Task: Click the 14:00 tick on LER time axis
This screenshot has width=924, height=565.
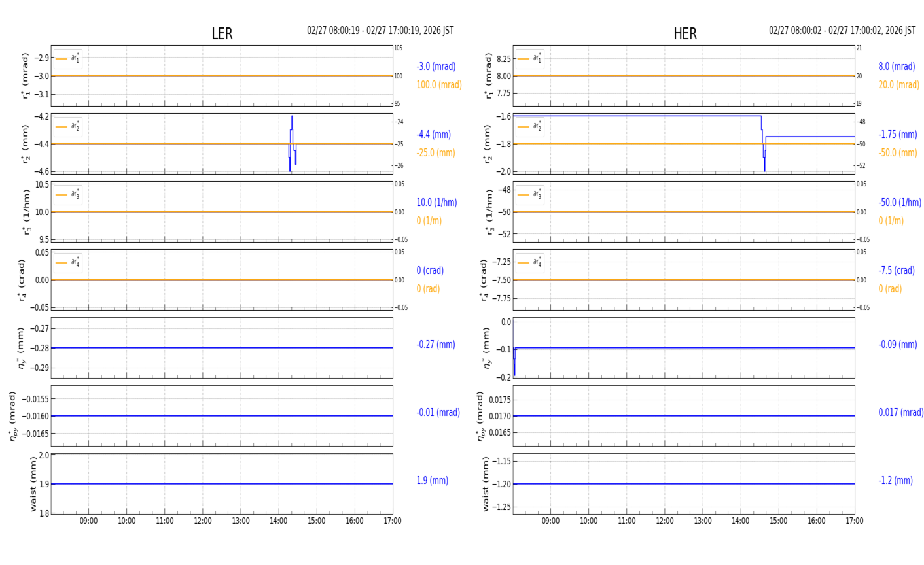Action: pyautogui.click(x=279, y=521)
